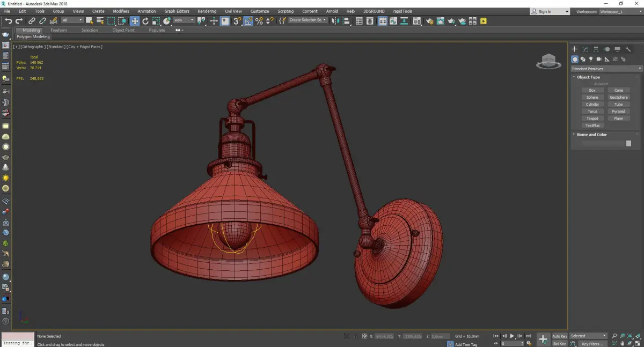Viewport: 644px width, 347px height.
Task: Select the Select and Move tool
Action: (x=134, y=21)
